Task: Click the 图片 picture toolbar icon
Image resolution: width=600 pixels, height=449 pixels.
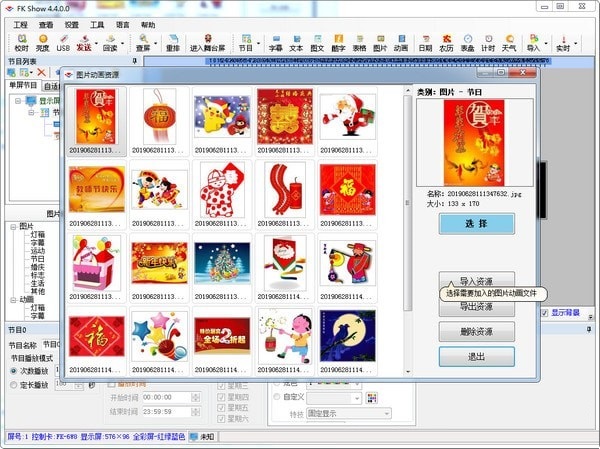Action: pyautogui.click(x=380, y=43)
